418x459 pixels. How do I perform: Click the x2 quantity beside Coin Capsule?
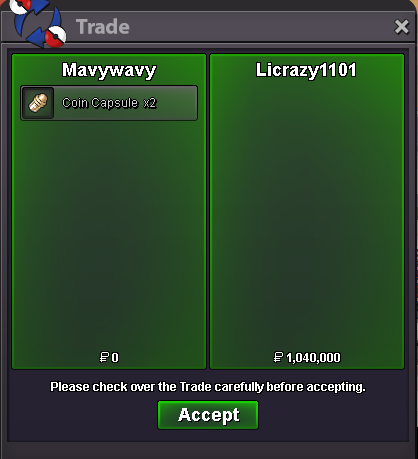[x=150, y=103]
